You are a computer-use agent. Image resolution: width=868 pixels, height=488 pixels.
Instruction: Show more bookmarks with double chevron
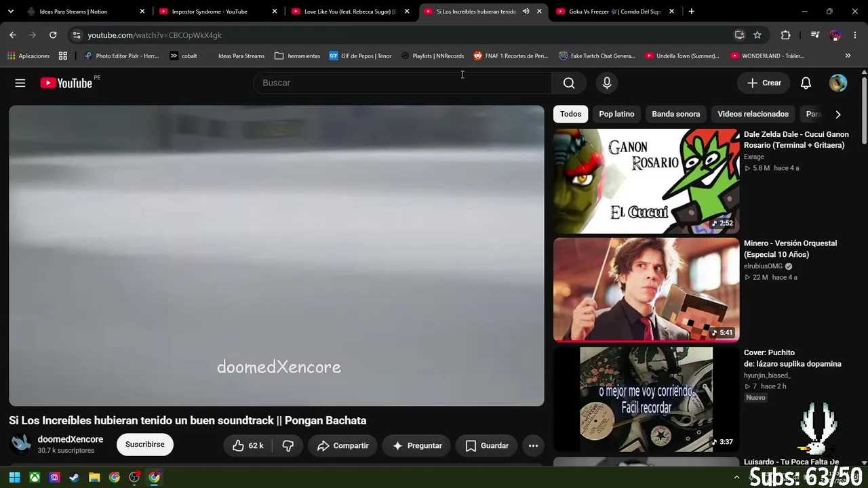pos(848,56)
